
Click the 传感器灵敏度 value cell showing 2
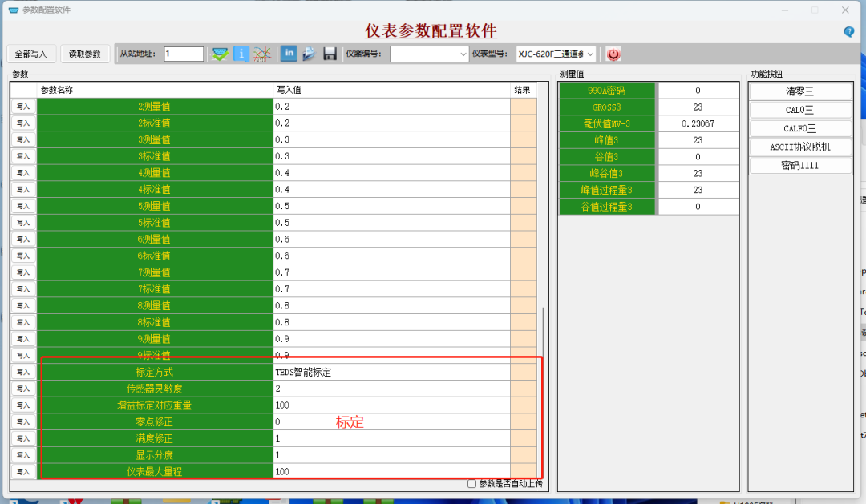point(391,389)
